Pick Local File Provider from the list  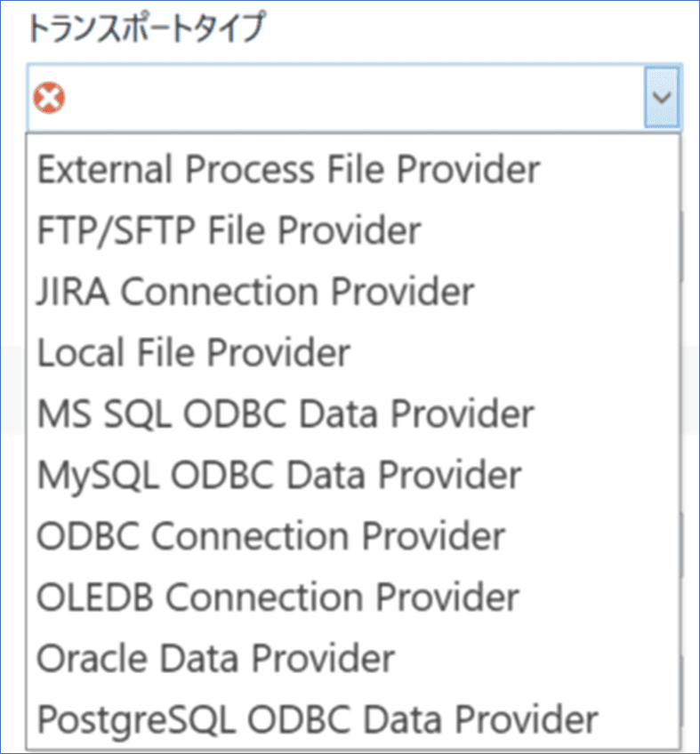pyautogui.click(x=194, y=353)
